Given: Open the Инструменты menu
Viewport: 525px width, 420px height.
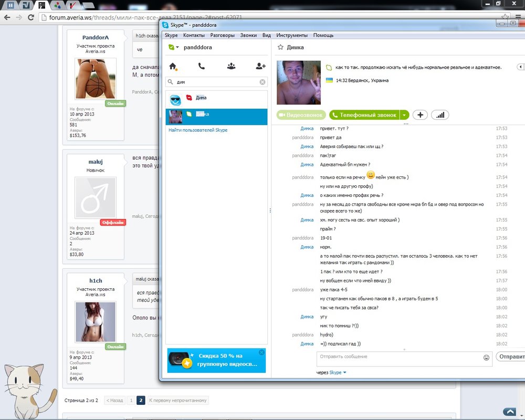Looking at the screenshot, I should 291,35.
